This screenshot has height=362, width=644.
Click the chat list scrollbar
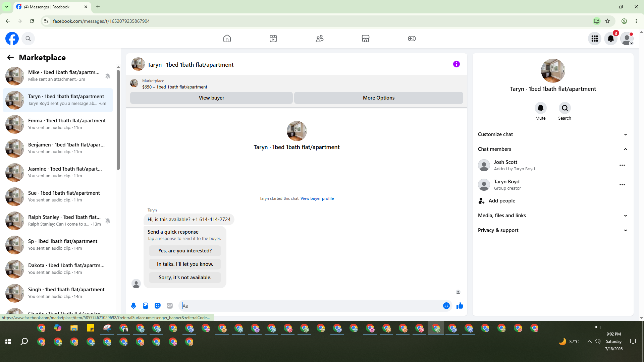click(118, 120)
